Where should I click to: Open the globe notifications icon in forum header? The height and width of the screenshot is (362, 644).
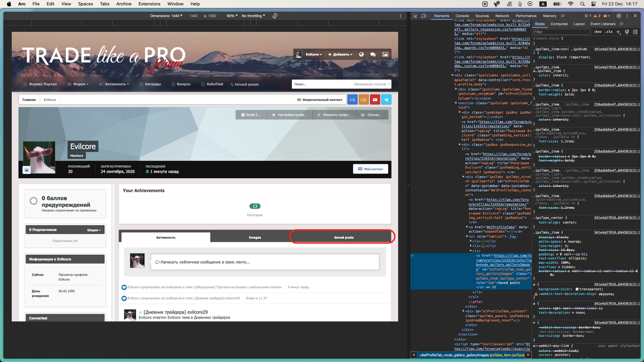(361, 54)
